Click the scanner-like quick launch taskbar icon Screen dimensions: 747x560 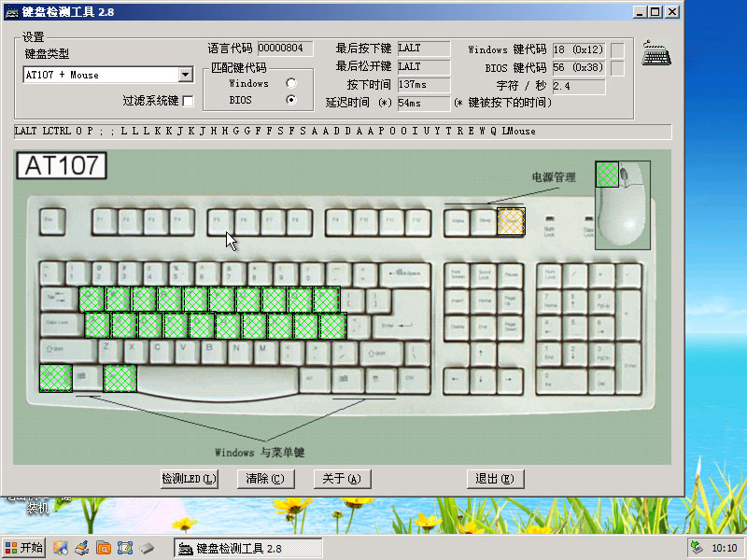[82, 548]
